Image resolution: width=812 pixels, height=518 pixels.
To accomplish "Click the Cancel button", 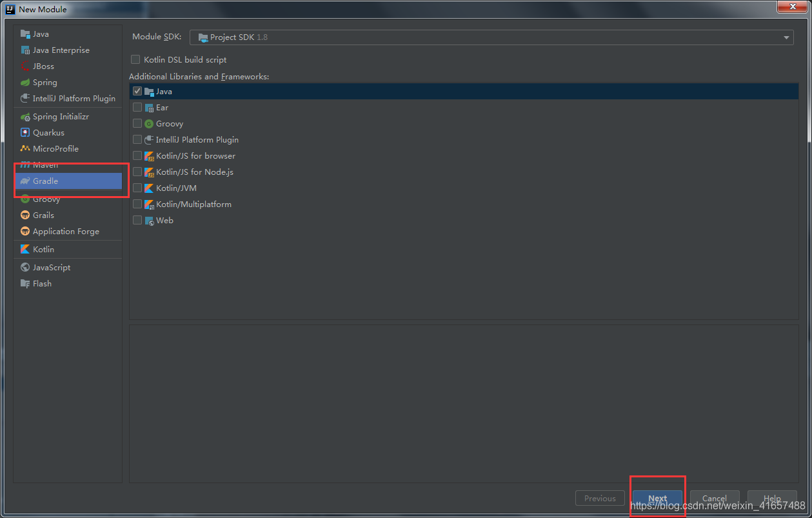I will (715, 499).
